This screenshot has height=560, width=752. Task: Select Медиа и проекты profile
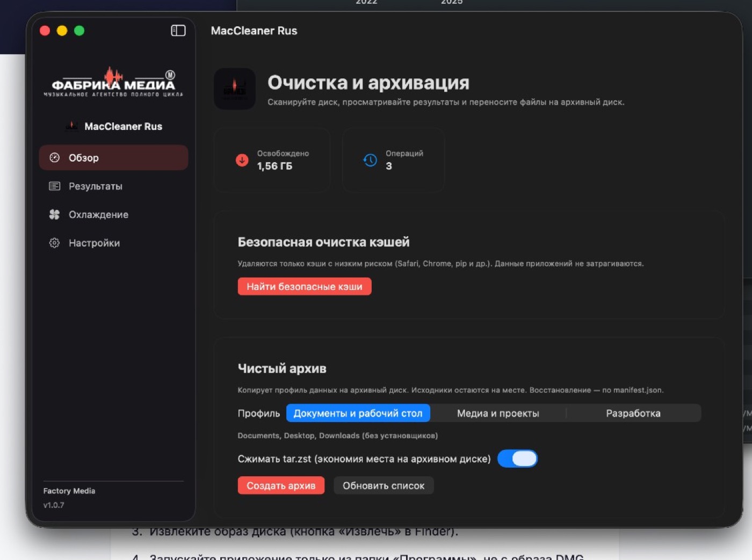tap(498, 413)
